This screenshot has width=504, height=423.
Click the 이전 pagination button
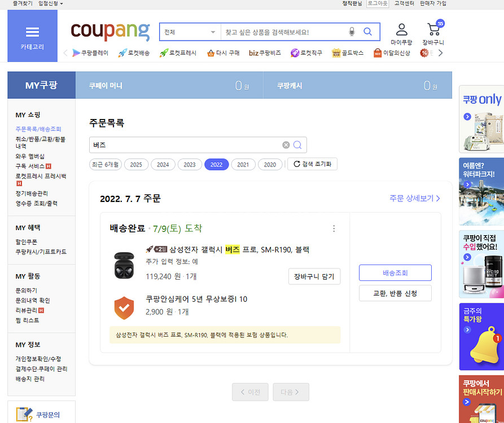coord(250,392)
